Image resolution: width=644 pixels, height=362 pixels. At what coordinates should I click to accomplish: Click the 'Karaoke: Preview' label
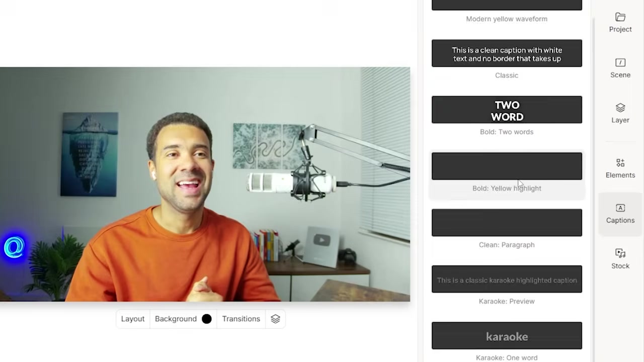(507, 301)
